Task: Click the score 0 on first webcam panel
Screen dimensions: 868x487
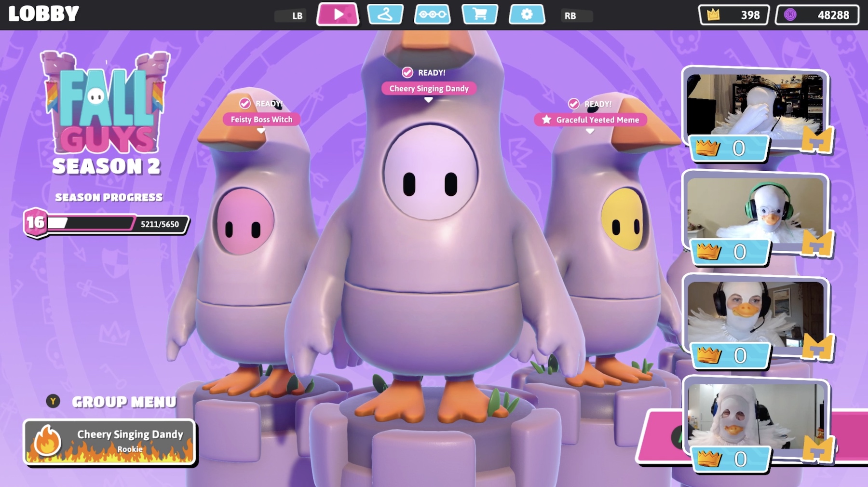Action: [739, 149]
